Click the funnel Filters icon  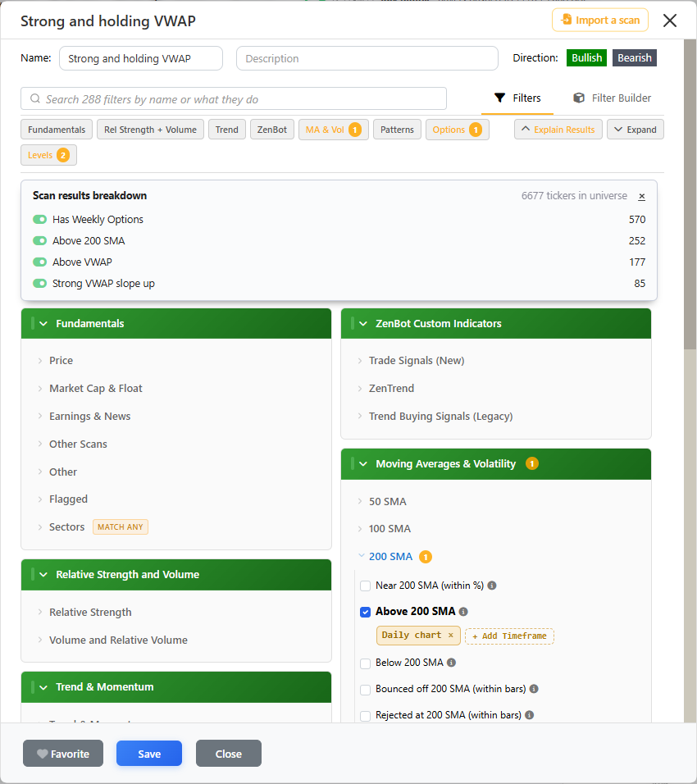[499, 98]
